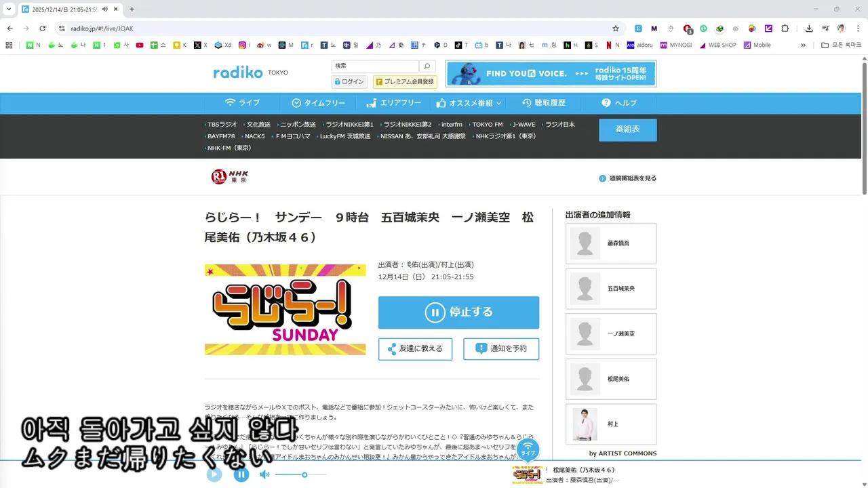Open the apps grid icon in bookmarks bar

[x=9, y=45]
